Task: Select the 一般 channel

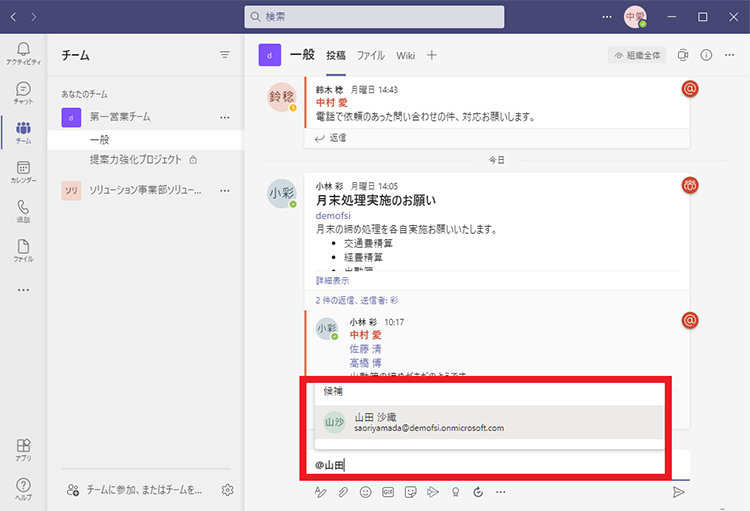Action: (x=145, y=140)
